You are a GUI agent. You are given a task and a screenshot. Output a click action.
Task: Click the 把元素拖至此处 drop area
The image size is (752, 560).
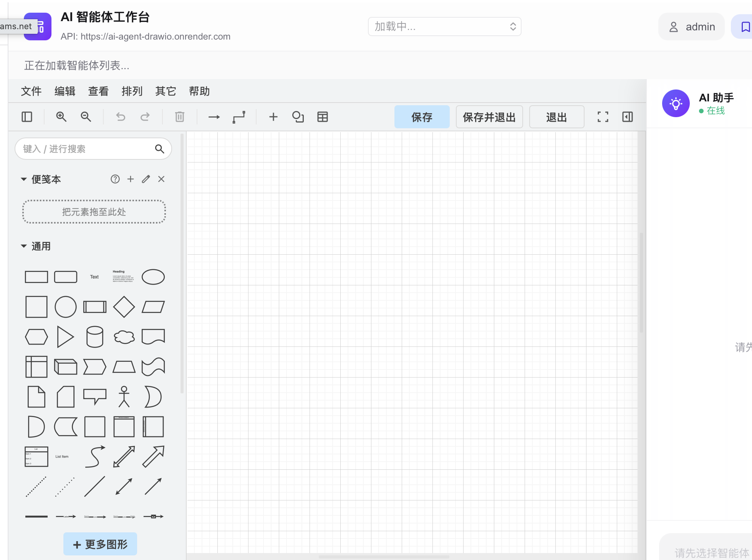(94, 212)
